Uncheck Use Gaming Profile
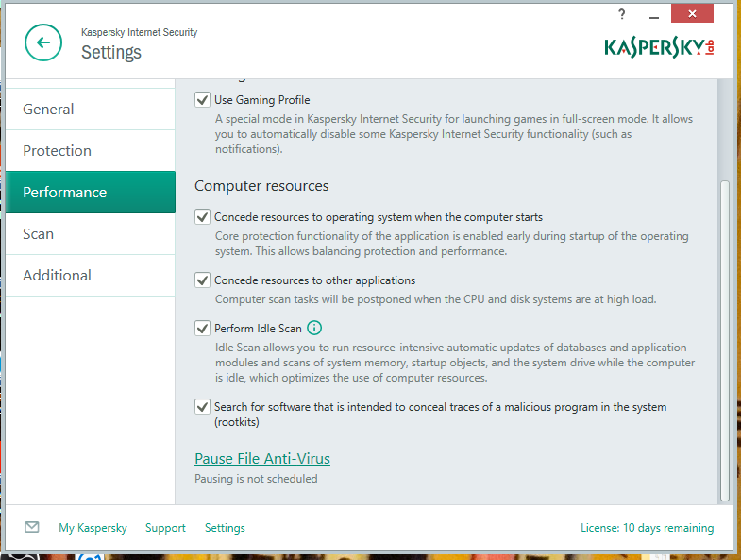 point(202,100)
